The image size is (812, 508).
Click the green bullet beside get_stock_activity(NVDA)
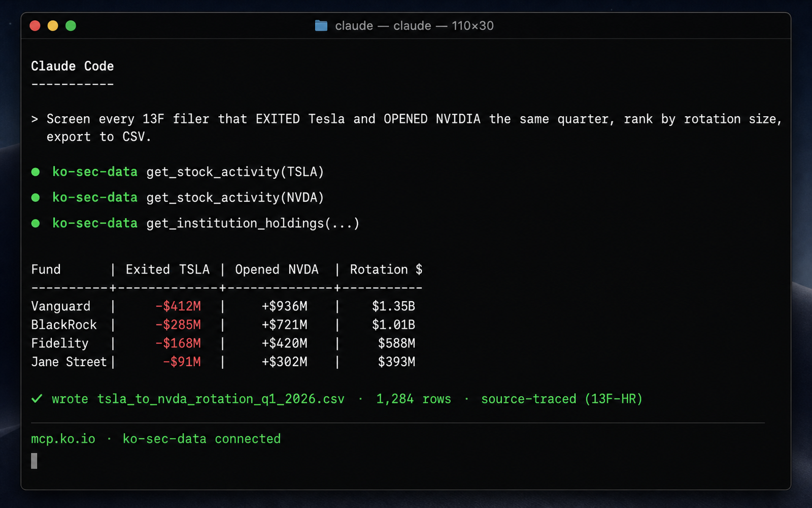36,197
